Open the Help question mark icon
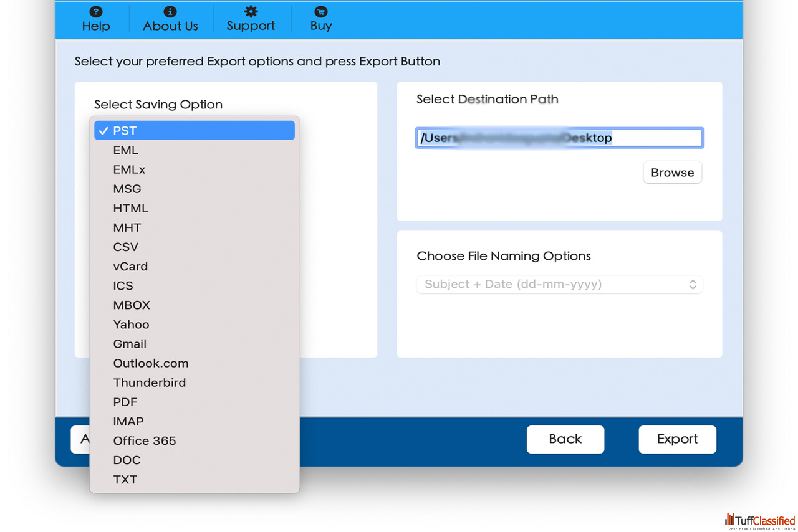 96,12
